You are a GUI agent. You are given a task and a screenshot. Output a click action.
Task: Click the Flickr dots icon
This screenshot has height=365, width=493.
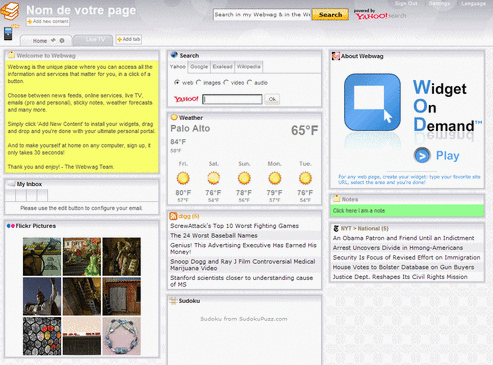pos(11,226)
